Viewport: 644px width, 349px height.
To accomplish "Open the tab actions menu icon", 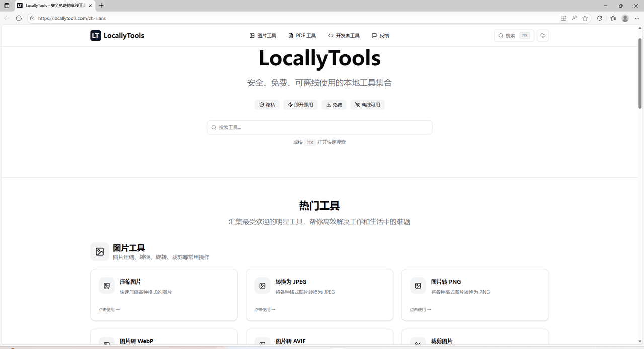I will [x=7, y=6].
